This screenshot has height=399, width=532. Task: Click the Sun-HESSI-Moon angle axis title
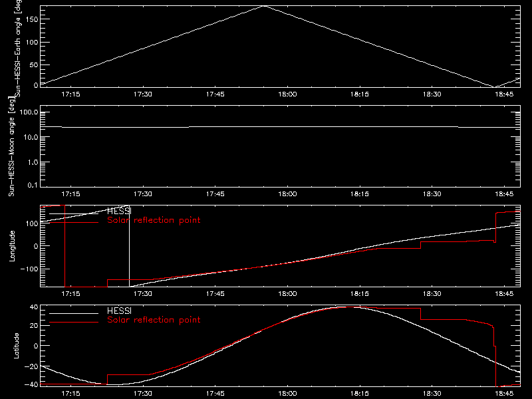(x=11, y=146)
